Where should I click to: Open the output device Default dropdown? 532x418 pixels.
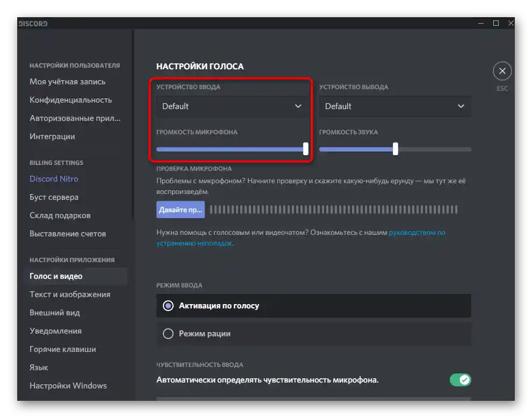click(x=395, y=106)
